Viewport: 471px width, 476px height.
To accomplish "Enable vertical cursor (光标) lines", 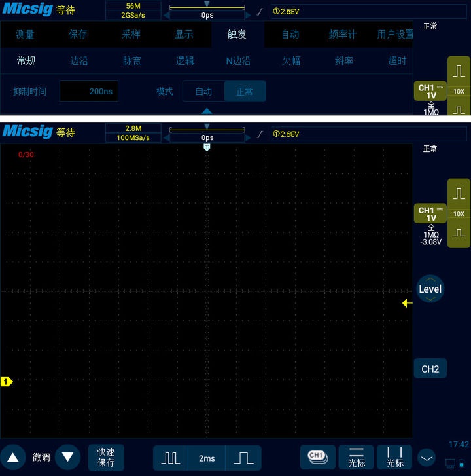I will (394, 457).
